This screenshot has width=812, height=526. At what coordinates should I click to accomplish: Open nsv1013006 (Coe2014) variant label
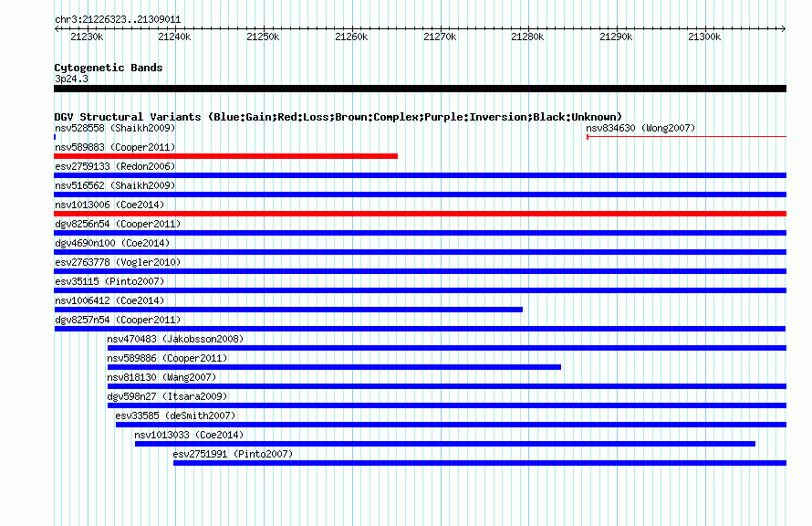(x=109, y=205)
